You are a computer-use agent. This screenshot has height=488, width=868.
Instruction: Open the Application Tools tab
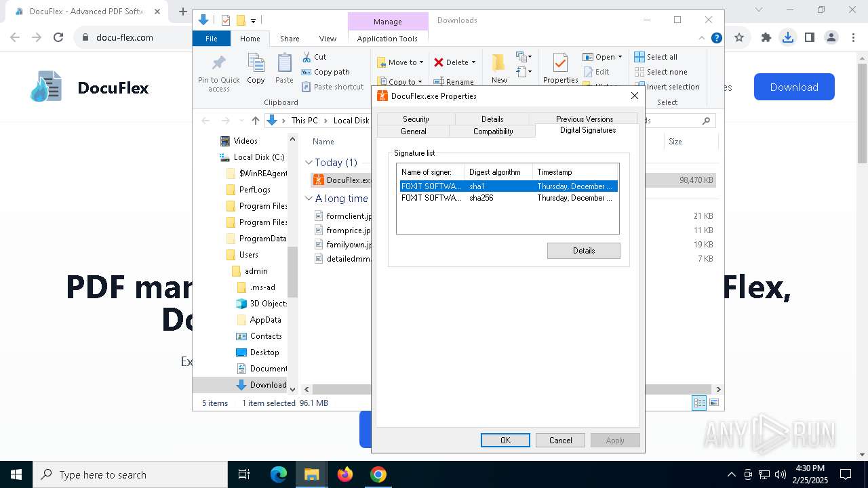tap(387, 39)
